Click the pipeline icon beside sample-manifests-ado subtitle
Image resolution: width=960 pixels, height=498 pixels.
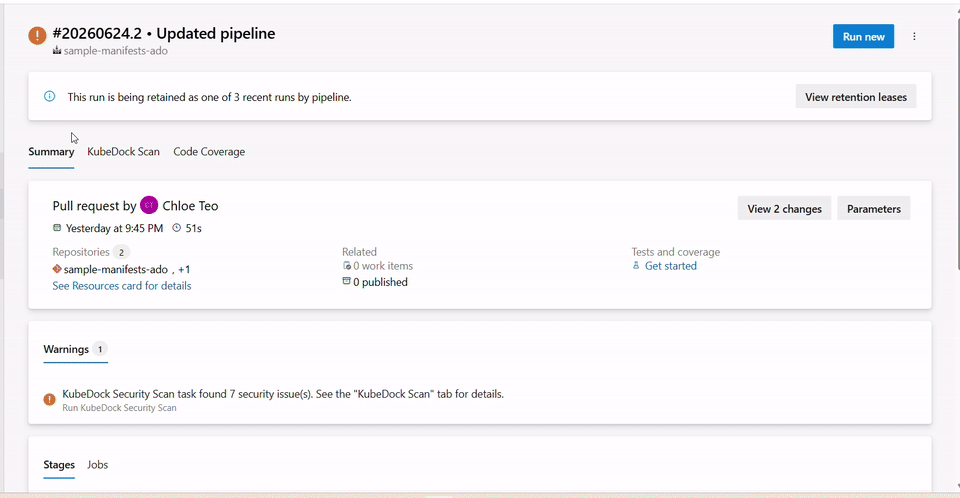57,51
